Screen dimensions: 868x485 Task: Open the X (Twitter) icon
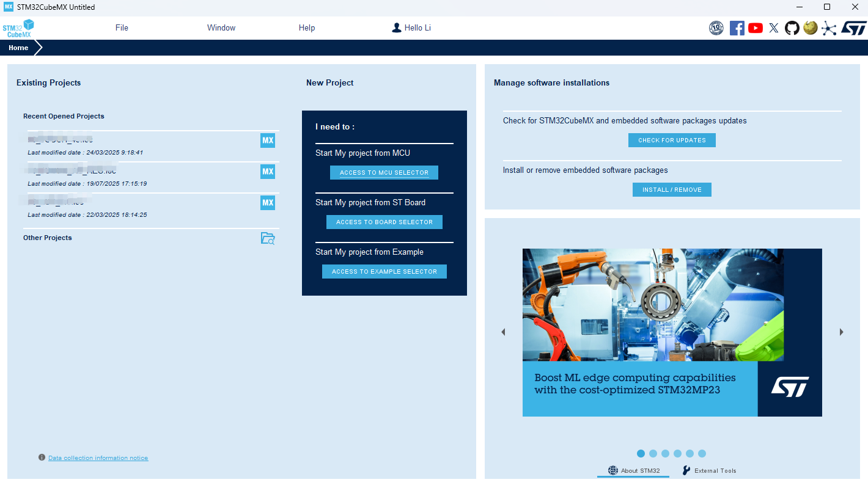774,27
